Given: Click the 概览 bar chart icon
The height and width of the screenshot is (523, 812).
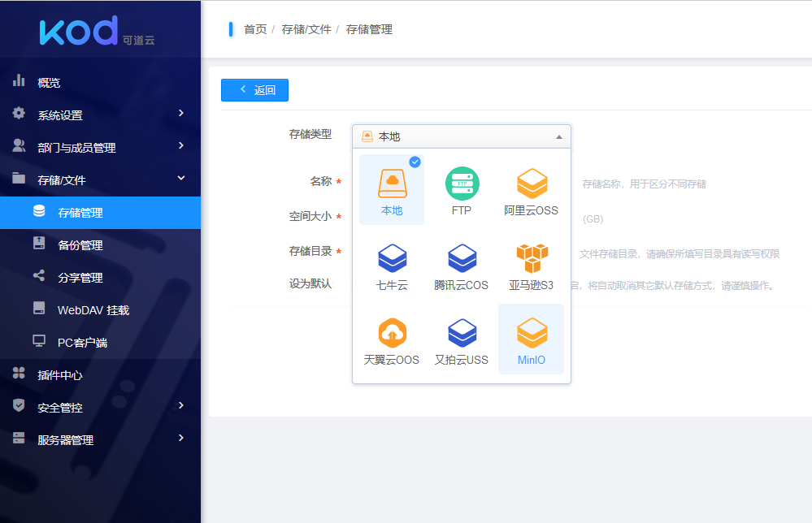Looking at the screenshot, I should [x=19, y=80].
